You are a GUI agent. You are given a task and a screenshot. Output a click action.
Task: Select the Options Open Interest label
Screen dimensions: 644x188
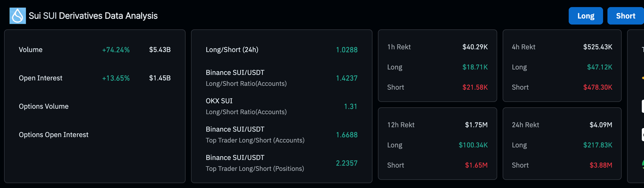tap(54, 135)
